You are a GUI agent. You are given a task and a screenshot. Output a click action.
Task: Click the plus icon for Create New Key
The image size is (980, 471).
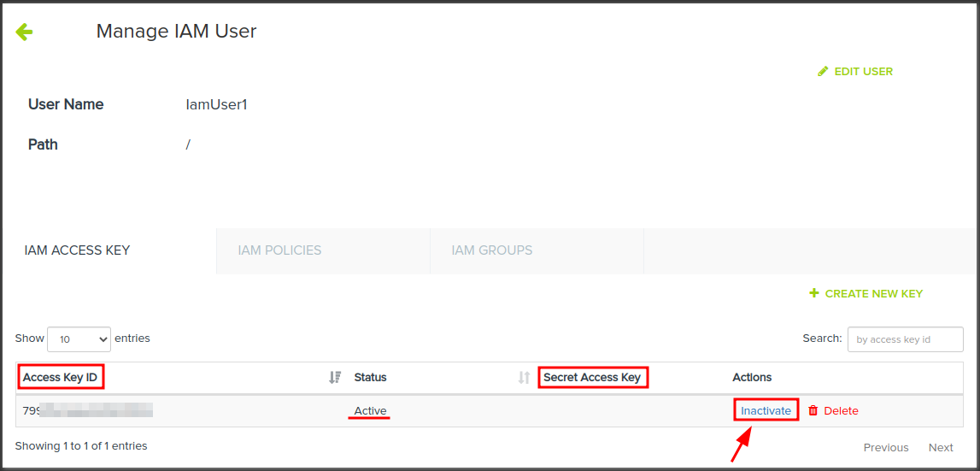pyautogui.click(x=814, y=293)
